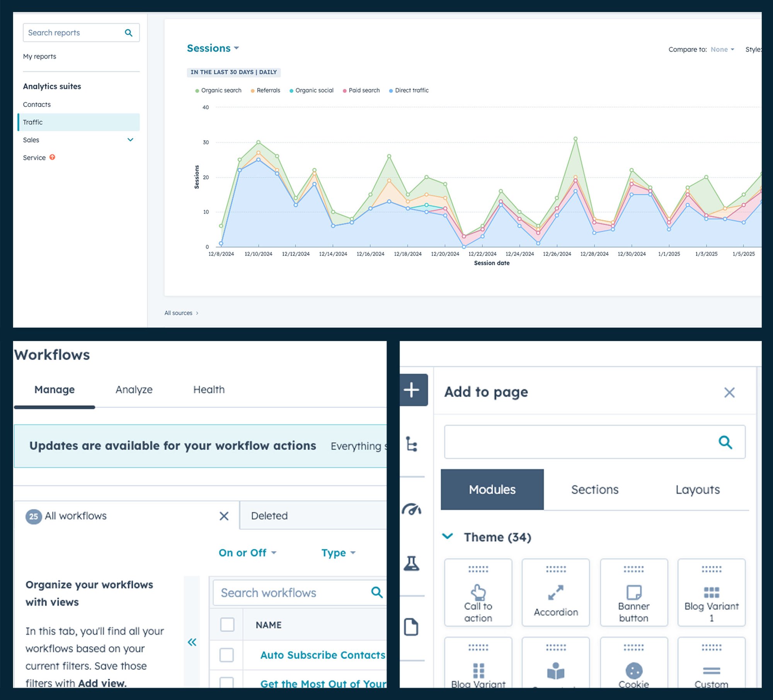The image size is (773, 700).
Task: Open the Sessions metric dropdown
Action: (x=213, y=48)
